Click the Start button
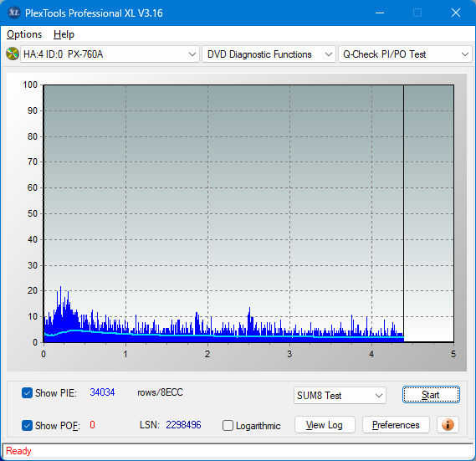The width and height of the screenshot is (476, 461). pyautogui.click(x=431, y=395)
